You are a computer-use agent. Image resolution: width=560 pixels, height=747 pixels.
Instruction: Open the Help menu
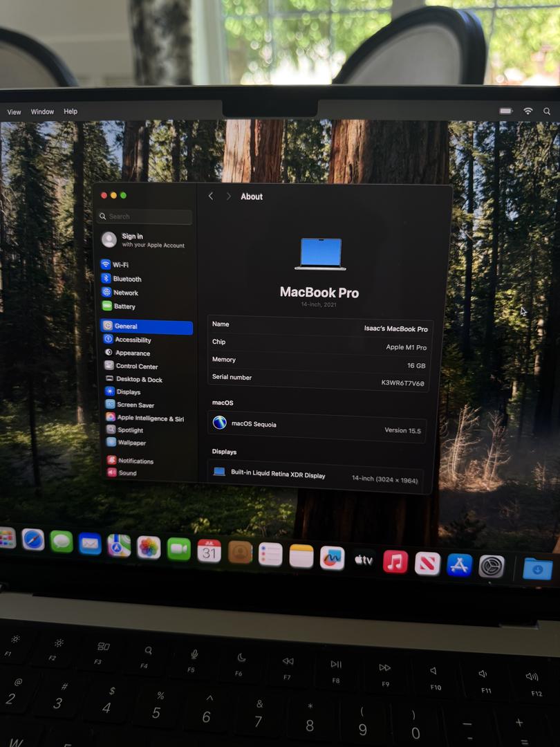tap(71, 111)
